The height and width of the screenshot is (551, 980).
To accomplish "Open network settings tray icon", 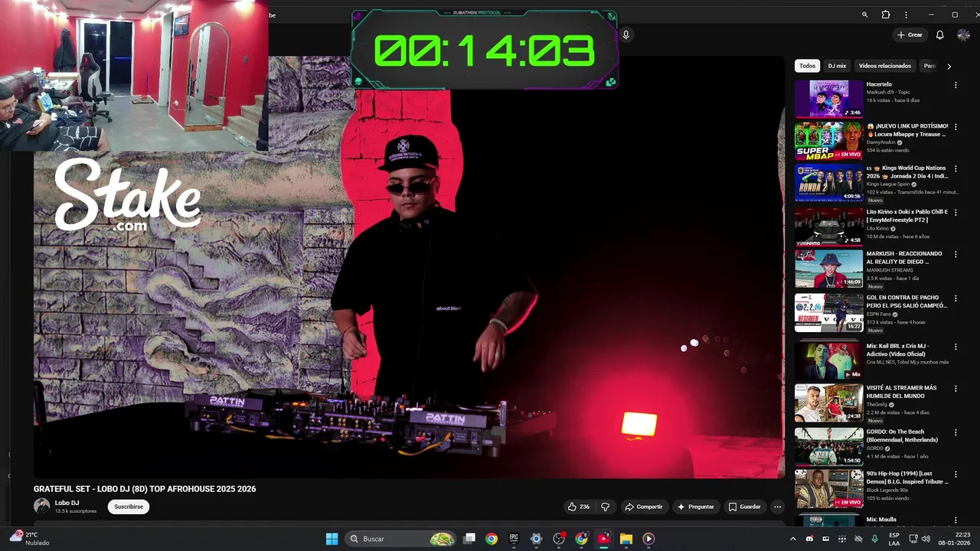I will [913, 539].
